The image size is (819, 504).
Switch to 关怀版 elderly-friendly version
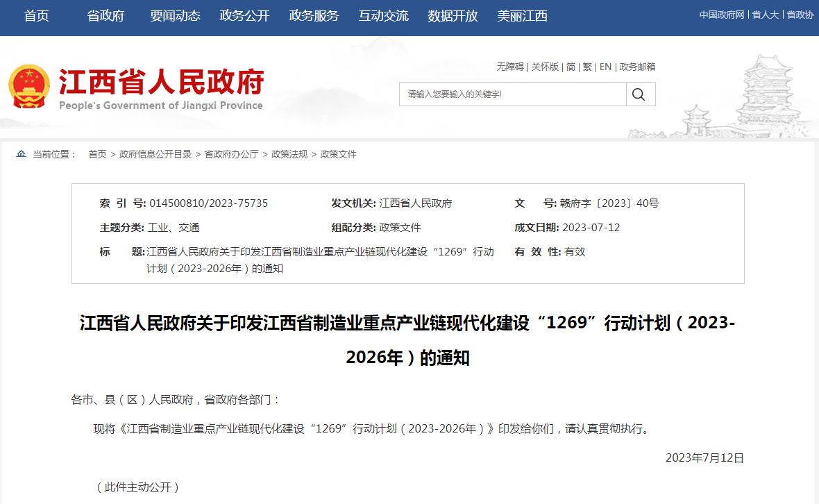pyautogui.click(x=545, y=67)
